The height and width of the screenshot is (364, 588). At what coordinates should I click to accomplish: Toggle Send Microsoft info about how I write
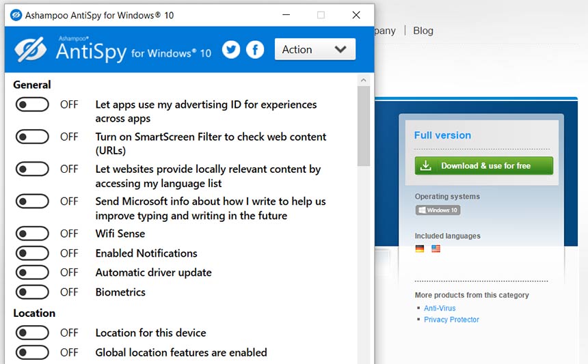click(x=32, y=201)
